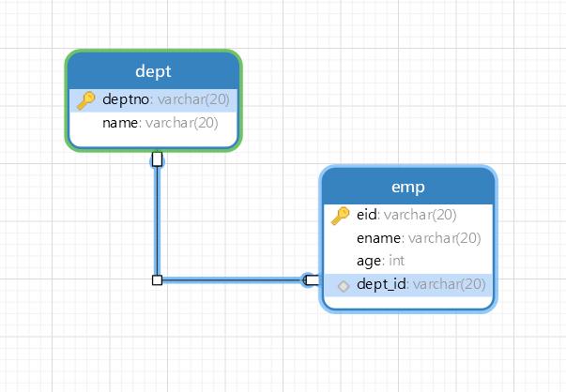Click the deptno primary key icon

85,99
